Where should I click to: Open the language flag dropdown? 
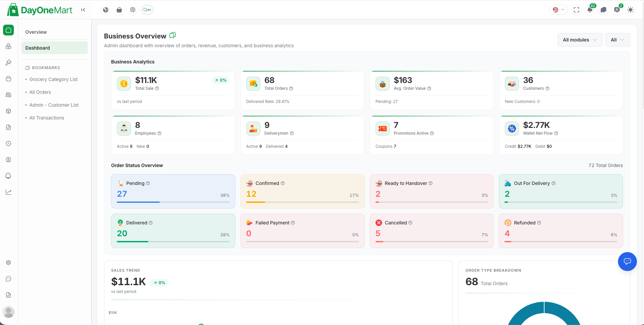tap(559, 10)
